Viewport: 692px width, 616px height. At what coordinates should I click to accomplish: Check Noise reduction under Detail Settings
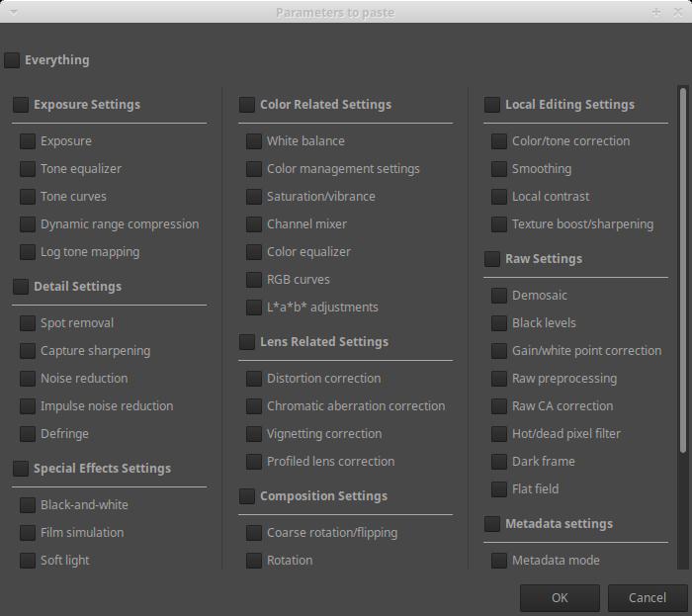pyautogui.click(x=28, y=379)
